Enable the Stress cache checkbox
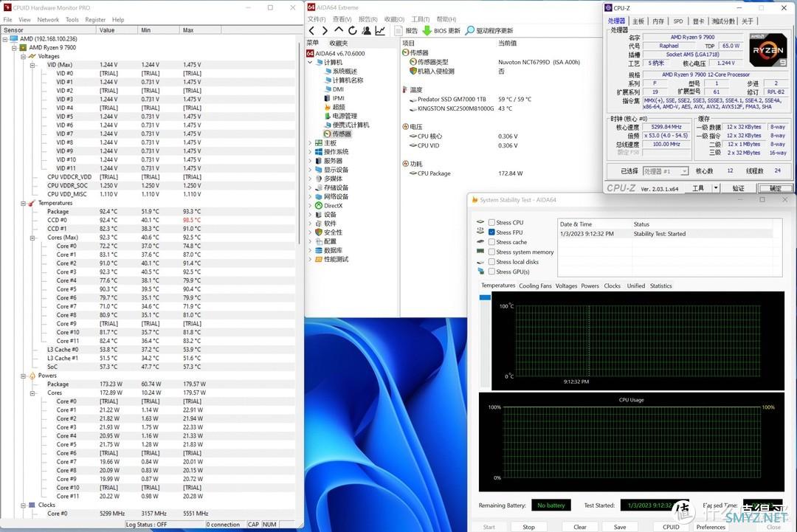This screenshot has height=532, width=797. (x=491, y=242)
